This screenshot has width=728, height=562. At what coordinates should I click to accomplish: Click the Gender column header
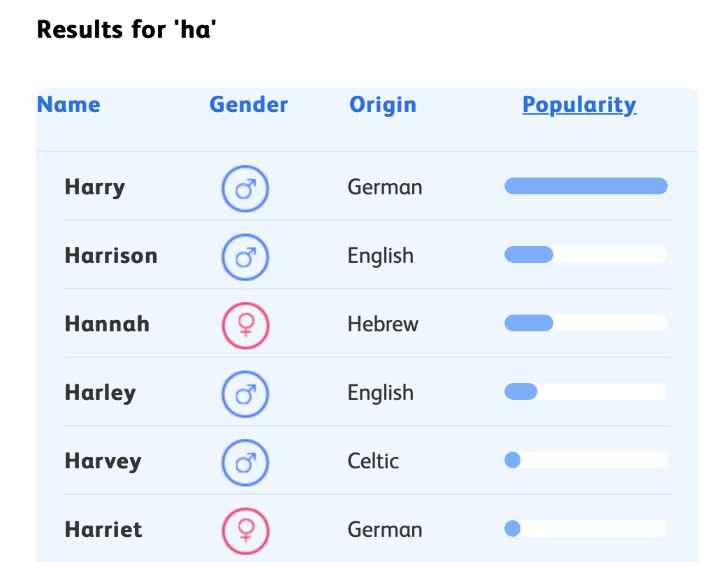point(249,105)
